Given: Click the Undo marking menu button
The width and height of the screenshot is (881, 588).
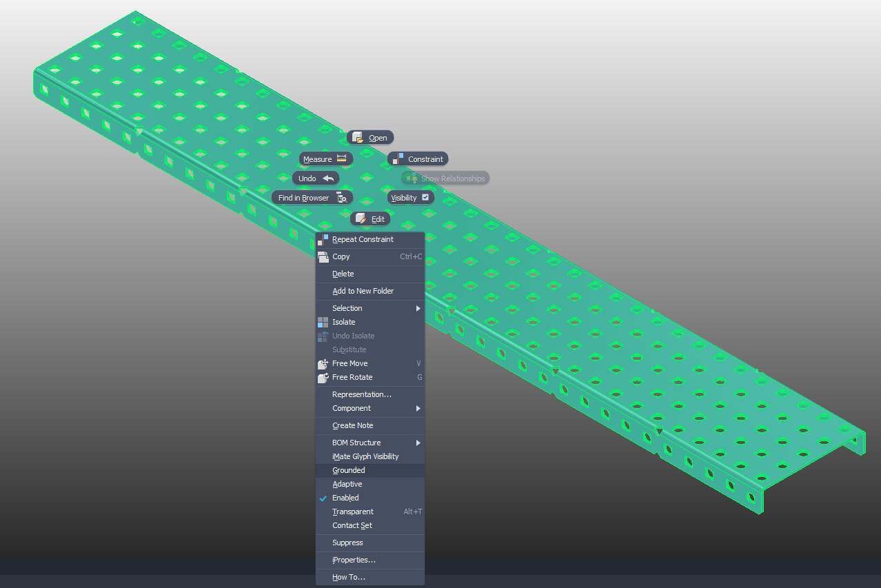Looking at the screenshot, I should (316, 178).
